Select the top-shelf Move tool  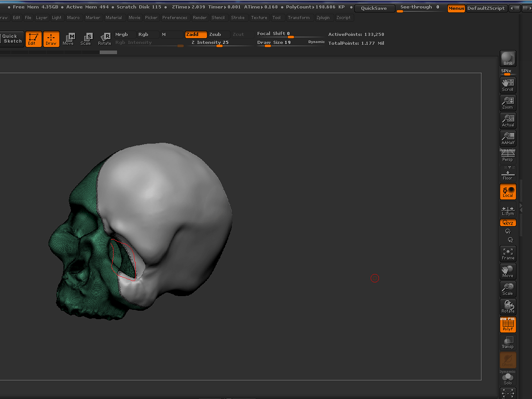68,39
